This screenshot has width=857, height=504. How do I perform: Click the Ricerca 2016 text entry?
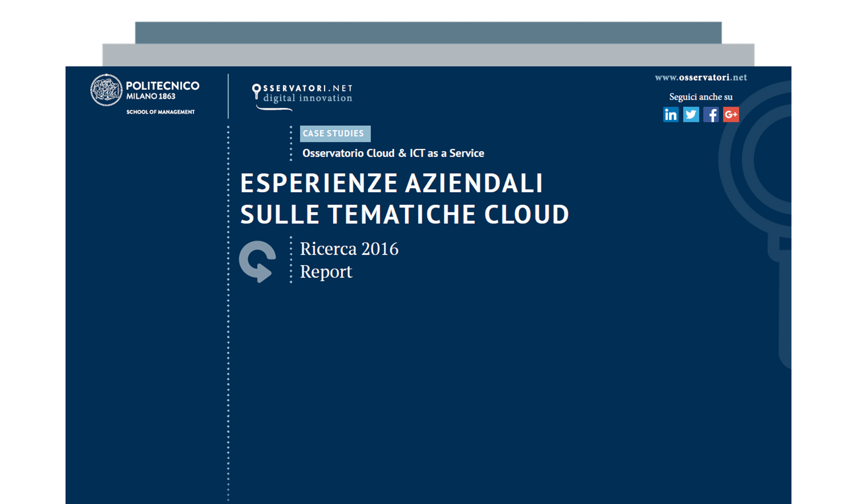[350, 249]
